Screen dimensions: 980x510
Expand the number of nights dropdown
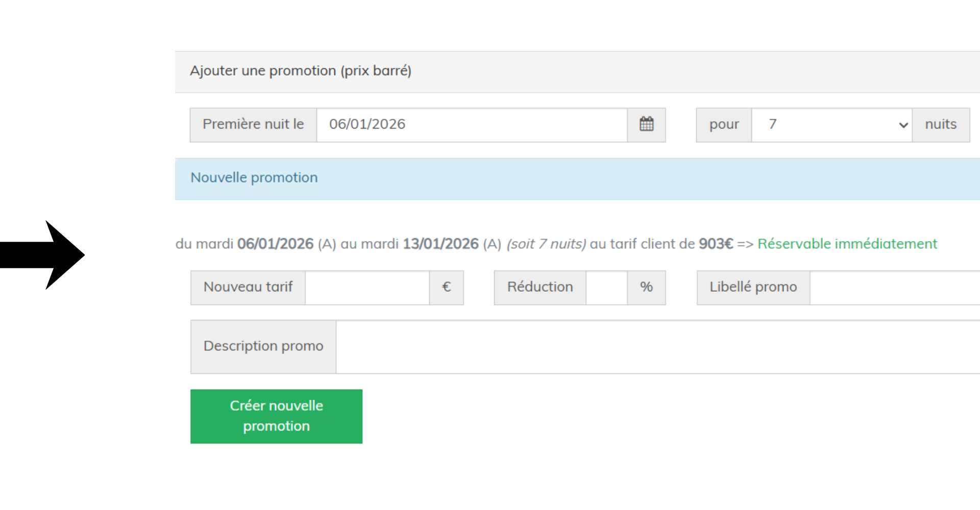tap(831, 125)
